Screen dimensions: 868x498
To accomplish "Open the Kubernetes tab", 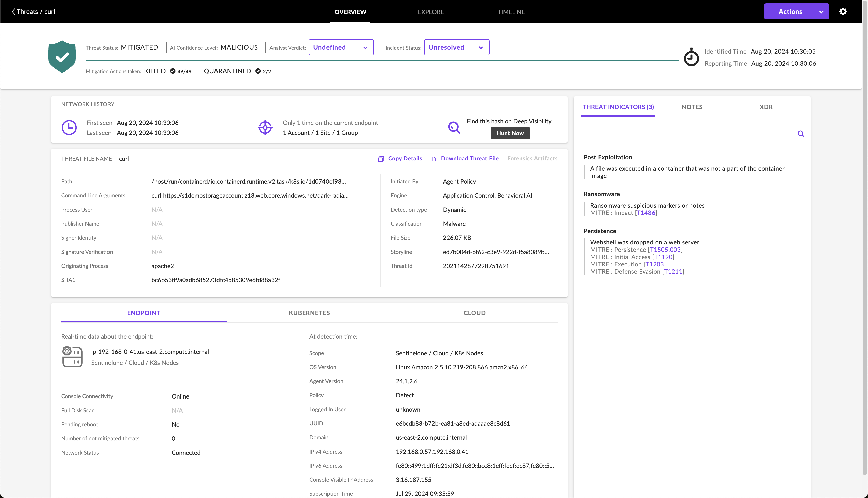I will (x=309, y=313).
